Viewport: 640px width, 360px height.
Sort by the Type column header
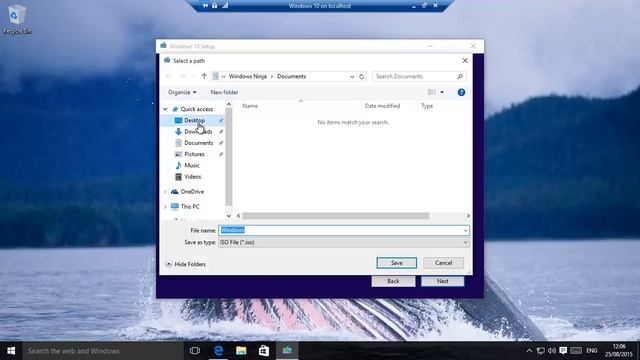click(x=427, y=106)
